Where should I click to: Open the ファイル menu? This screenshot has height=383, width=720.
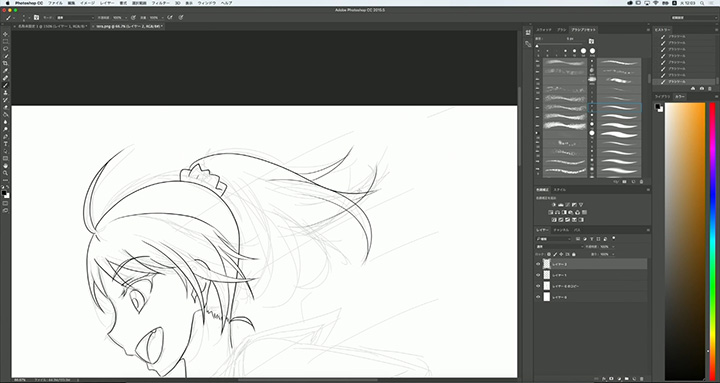pos(56,3)
